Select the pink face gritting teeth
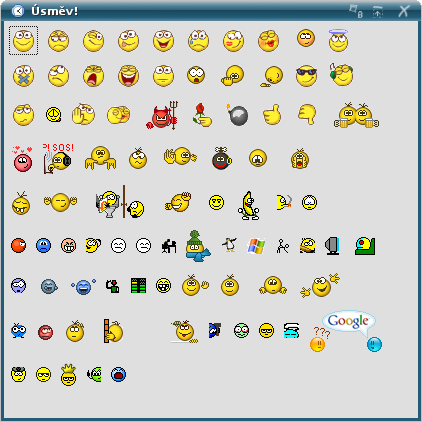The width and height of the screenshot is (422, 422). pos(68,246)
